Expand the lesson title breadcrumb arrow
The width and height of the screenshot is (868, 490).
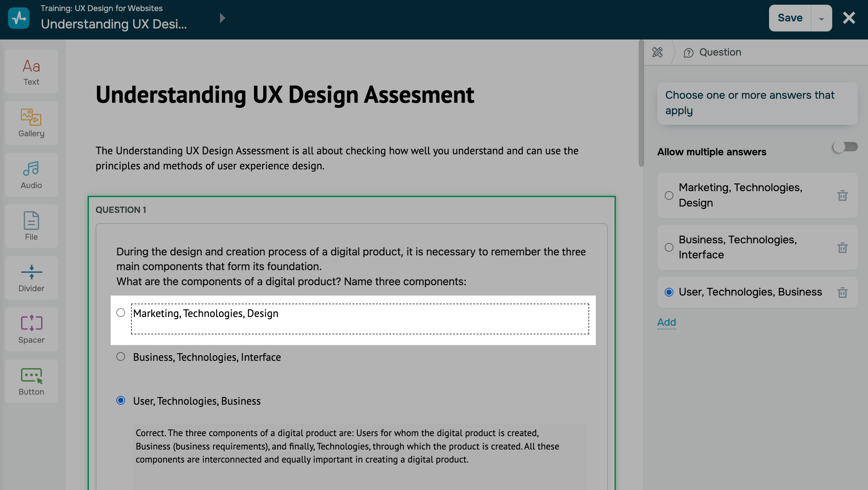(222, 18)
